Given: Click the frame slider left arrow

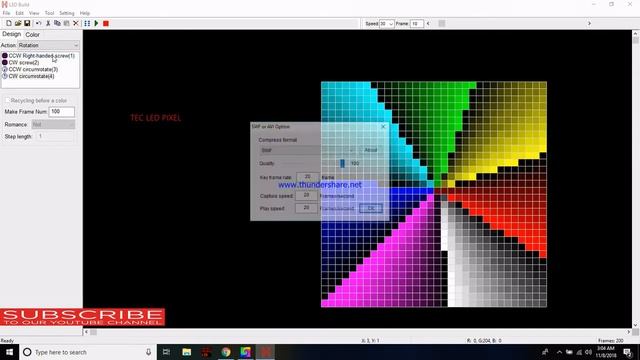Looking at the screenshot, I should (x=428, y=24).
